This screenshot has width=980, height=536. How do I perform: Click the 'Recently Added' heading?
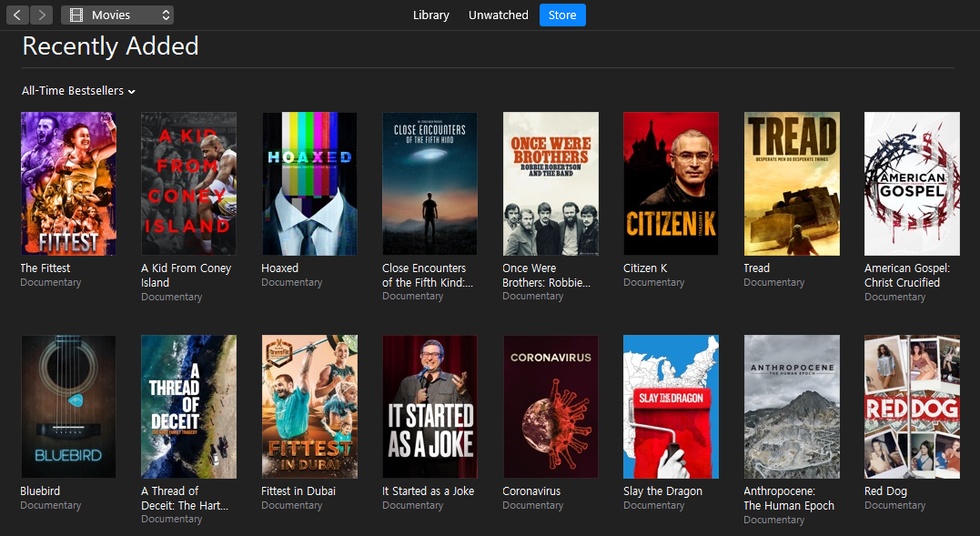(x=111, y=46)
